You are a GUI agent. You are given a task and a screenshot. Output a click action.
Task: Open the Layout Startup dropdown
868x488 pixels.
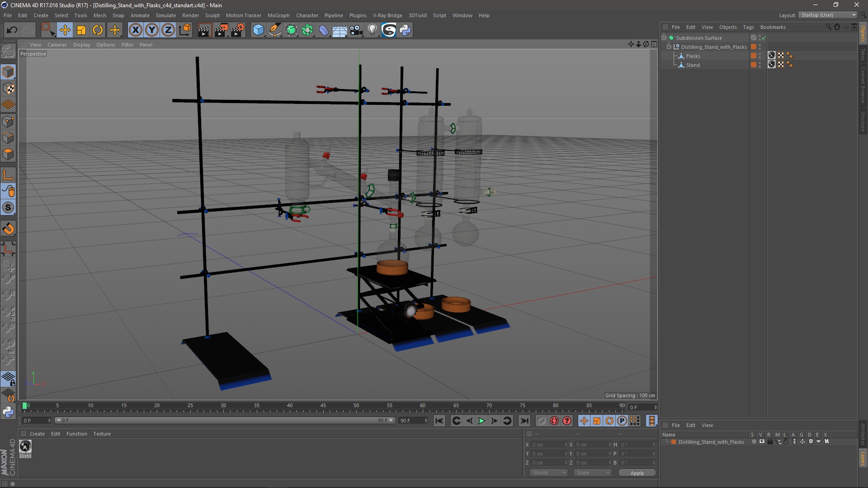click(x=828, y=15)
